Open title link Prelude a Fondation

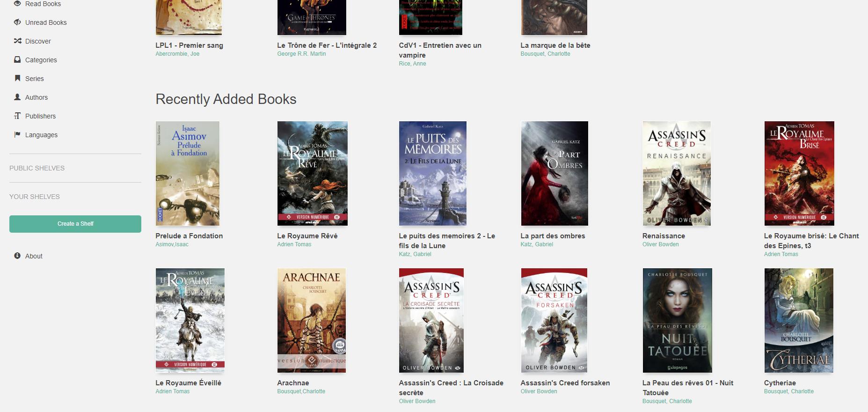tap(189, 236)
